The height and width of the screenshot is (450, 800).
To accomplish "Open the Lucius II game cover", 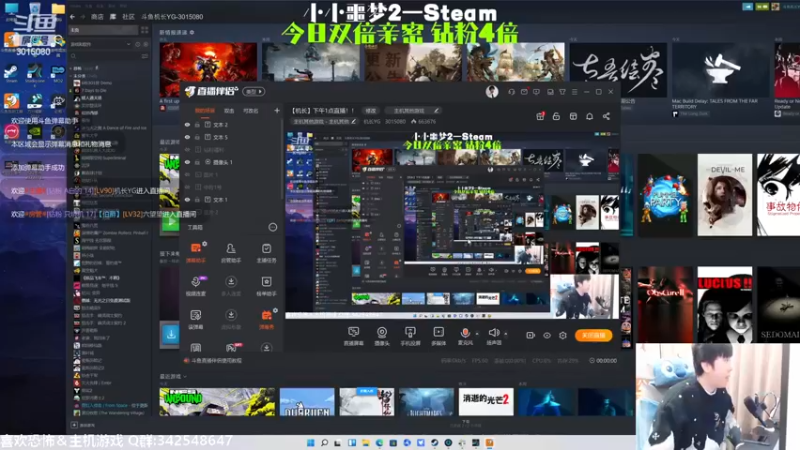I will pyautogui.click(x=724, y=304).
